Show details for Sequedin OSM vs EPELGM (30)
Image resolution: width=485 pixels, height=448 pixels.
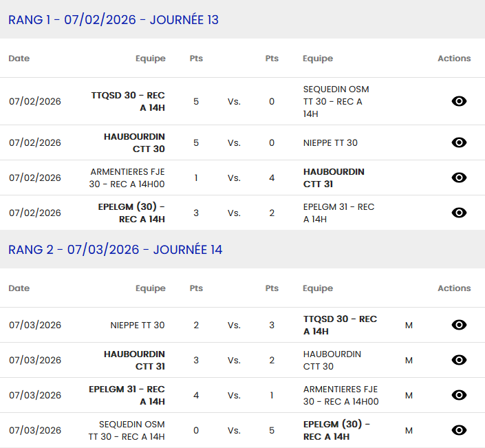[459, 430]
